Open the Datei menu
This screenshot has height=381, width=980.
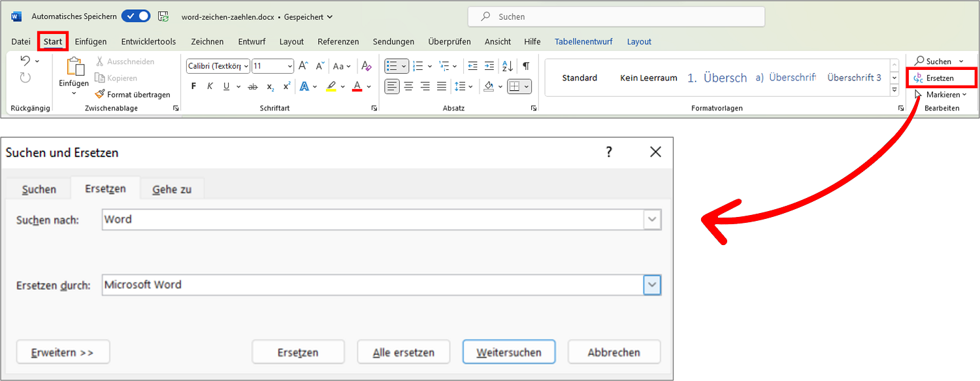click(21, 41)
